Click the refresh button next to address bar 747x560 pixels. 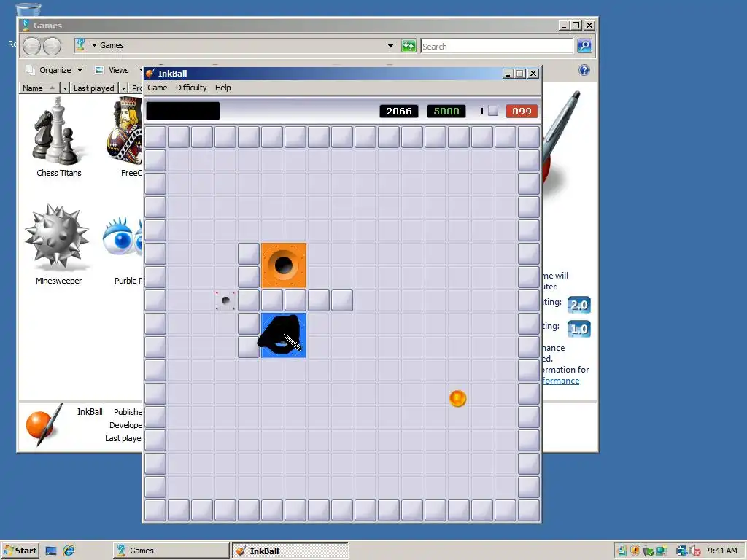point(409,46)
